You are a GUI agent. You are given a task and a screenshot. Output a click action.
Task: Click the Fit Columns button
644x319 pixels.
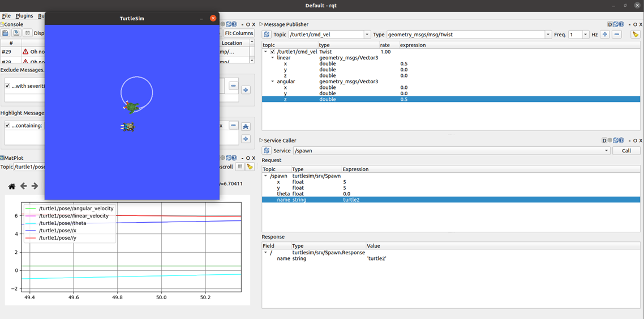coord(239,33)
